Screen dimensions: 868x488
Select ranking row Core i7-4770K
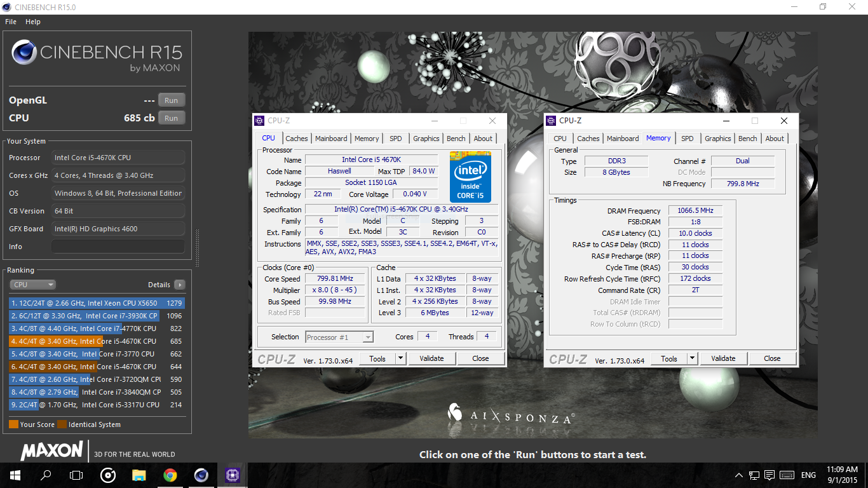pyautogui.click(x=97, y=329)
